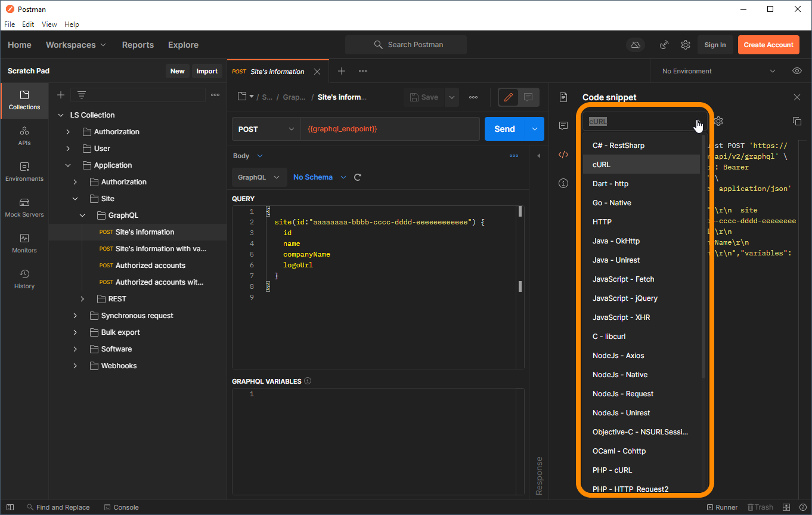This screenshot has height=515, width=812.
Task: Click the New button
Action: coord(177,71)
